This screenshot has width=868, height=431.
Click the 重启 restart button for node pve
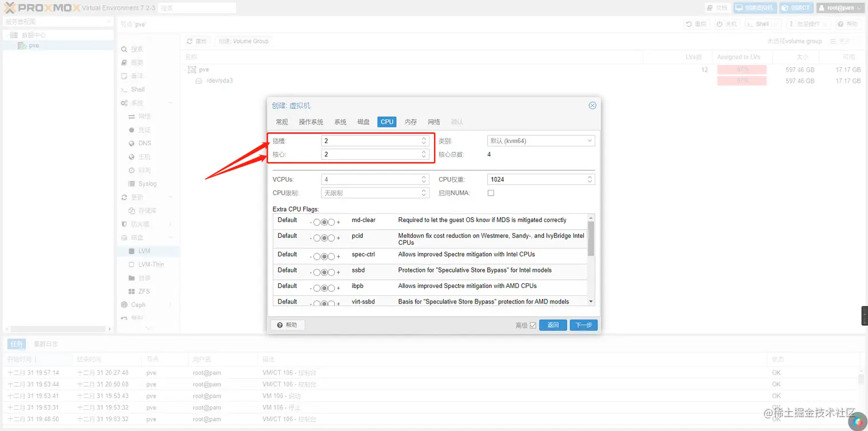point(697,24)
